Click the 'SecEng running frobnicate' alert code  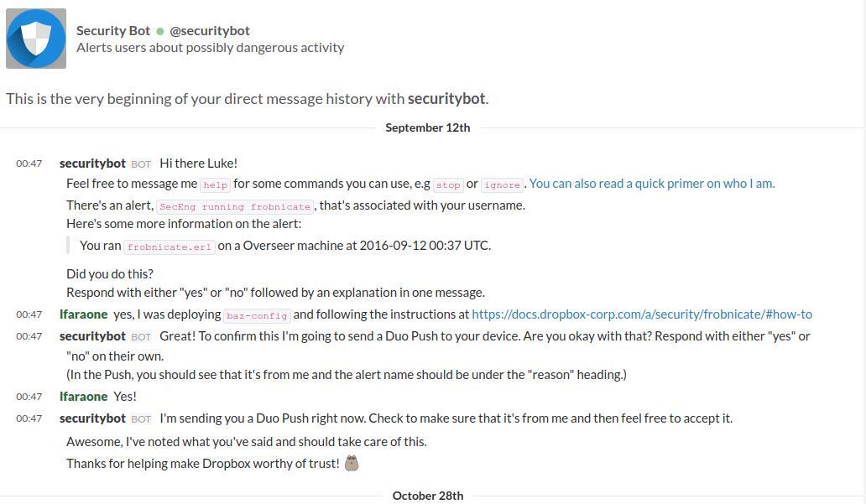tap(235, 206)
